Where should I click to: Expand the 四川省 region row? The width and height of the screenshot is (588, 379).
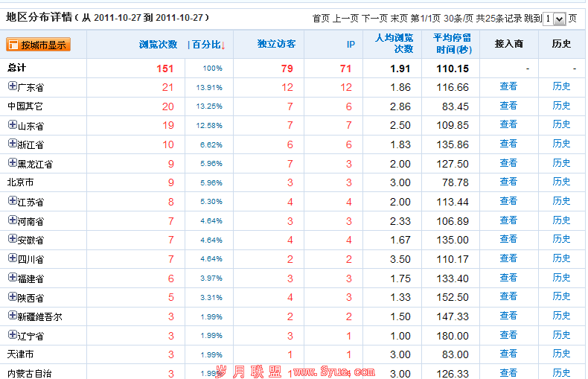click(x=12, y=258)
